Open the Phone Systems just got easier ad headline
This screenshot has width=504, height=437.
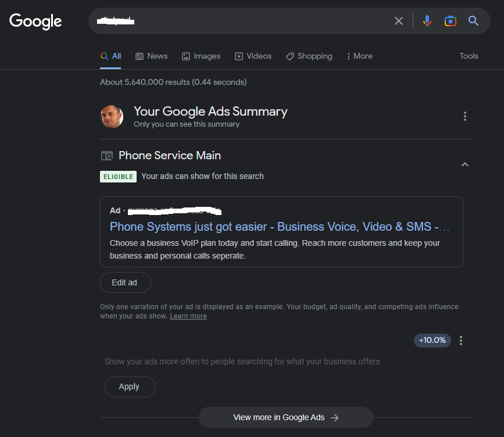(x=280, y=227)
